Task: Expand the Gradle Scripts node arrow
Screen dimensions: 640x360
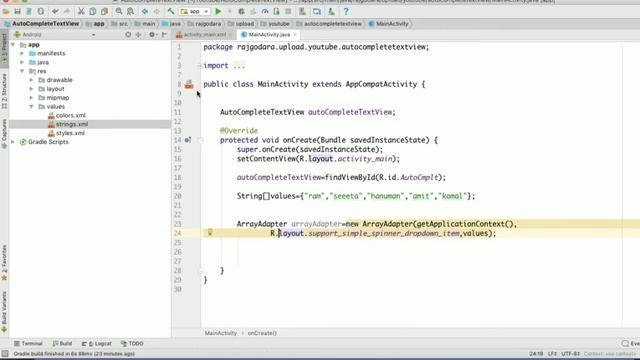Action: pos(13,142)
